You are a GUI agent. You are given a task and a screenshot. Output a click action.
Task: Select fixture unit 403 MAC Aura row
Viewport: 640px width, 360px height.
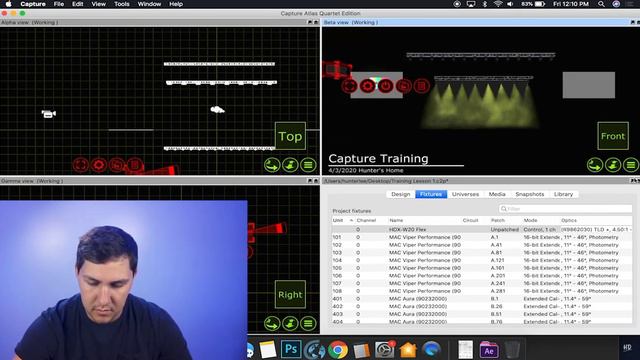[x=482, y=314]
